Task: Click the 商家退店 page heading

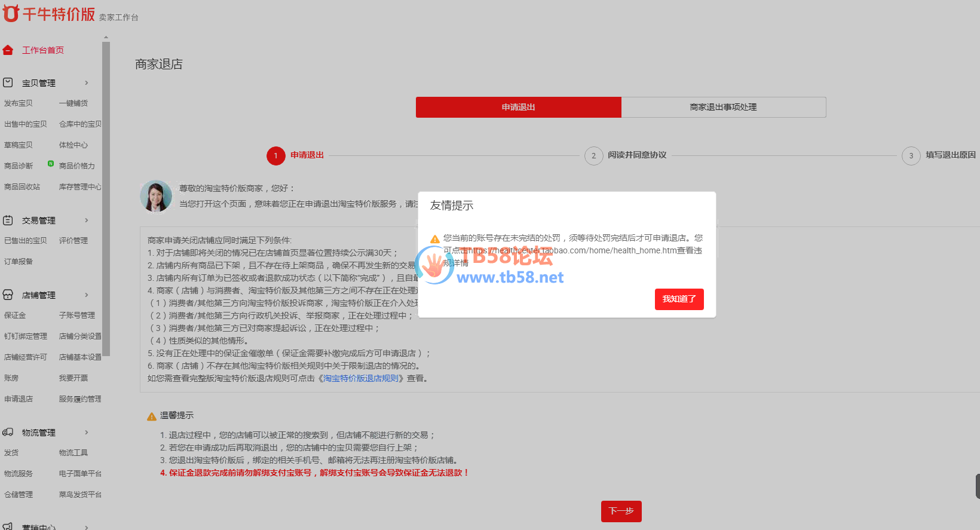Action: (159, 65)
